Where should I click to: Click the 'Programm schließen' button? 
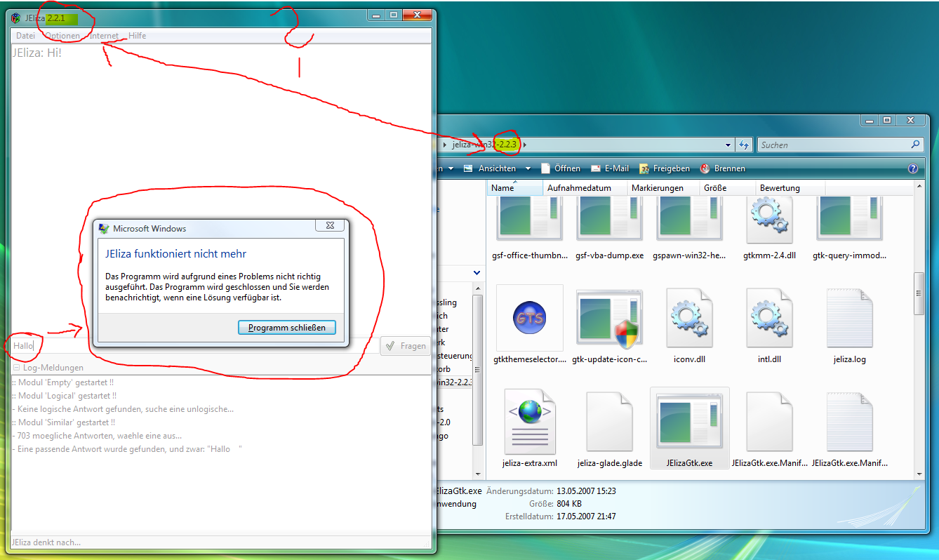[287, 328]
